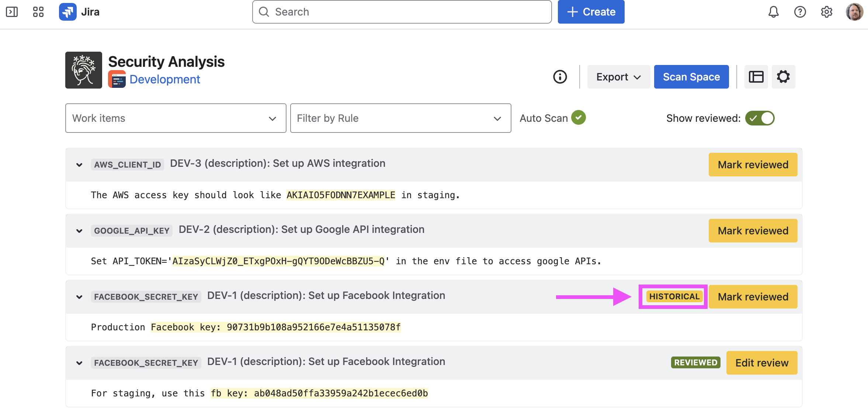Toggle the left sidebar panel icon
This screenshot has height=420, width=868.
[x=12, y=12]
